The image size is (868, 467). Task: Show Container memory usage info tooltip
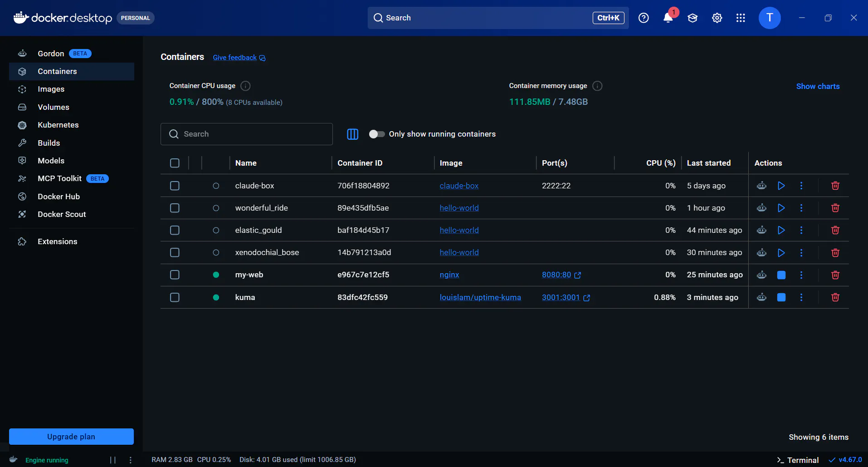pyautogui.click(x=598, y=86)
